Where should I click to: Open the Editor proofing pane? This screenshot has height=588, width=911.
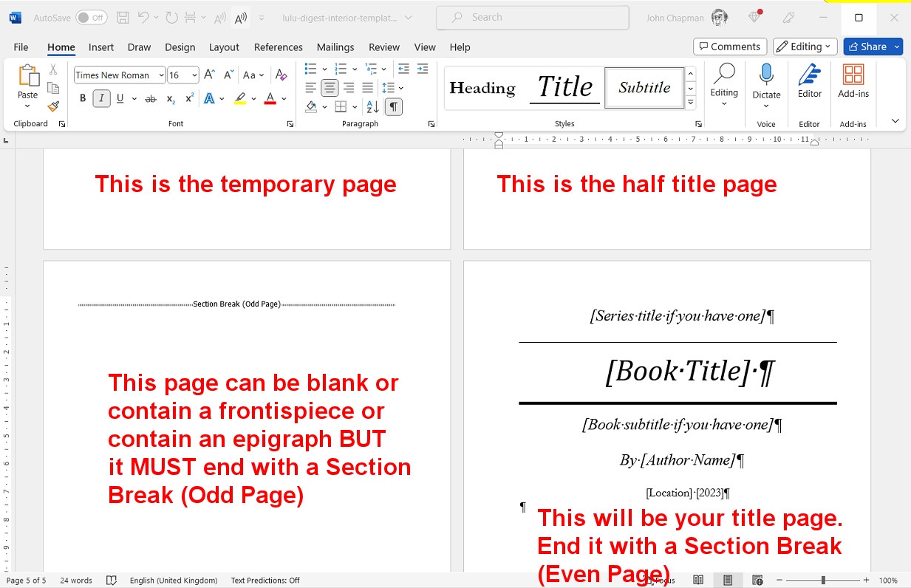810,81
